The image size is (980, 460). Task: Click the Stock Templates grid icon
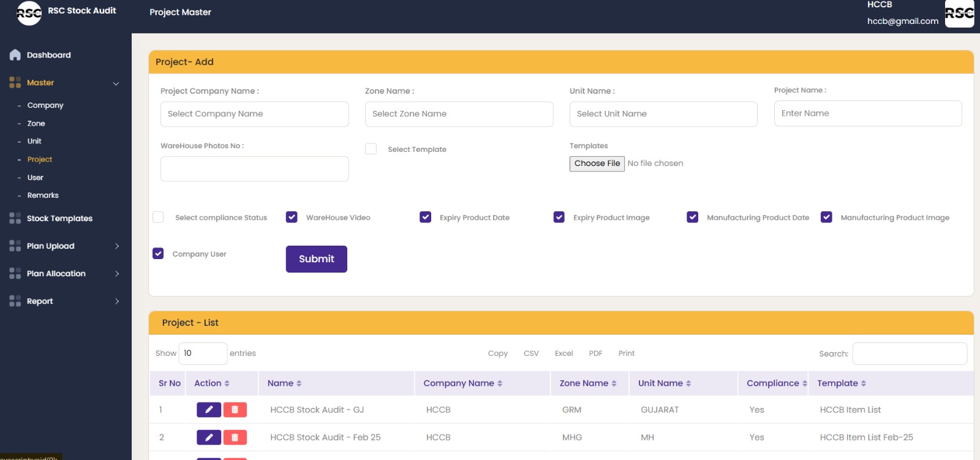[x=15, y=219]
